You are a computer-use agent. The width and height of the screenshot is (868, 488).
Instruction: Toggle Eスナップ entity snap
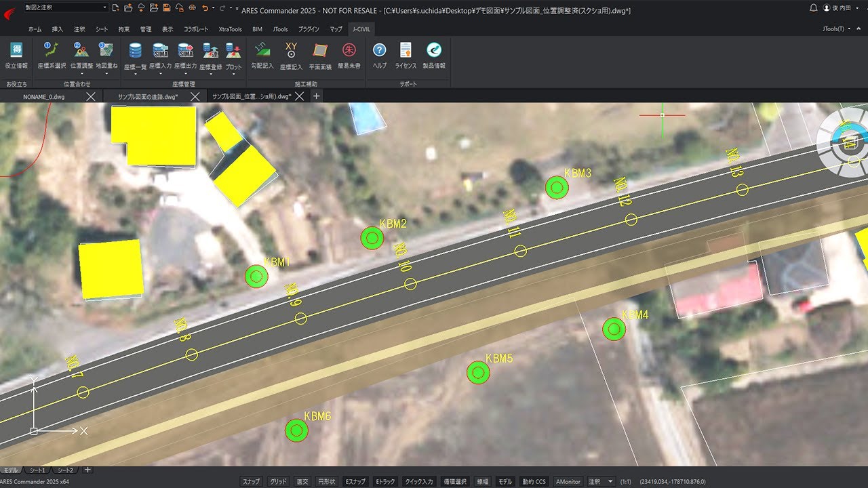(355, 482)
